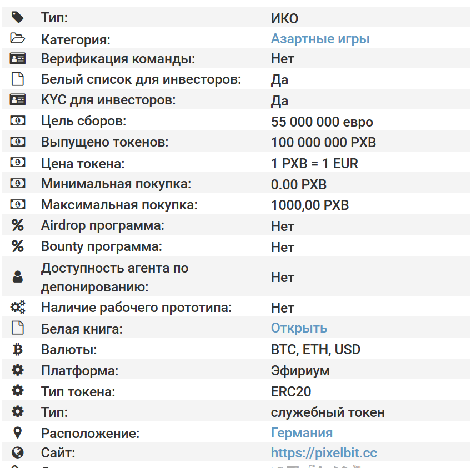Click the document icon beside Белая книга

click(x=18, y=328)
